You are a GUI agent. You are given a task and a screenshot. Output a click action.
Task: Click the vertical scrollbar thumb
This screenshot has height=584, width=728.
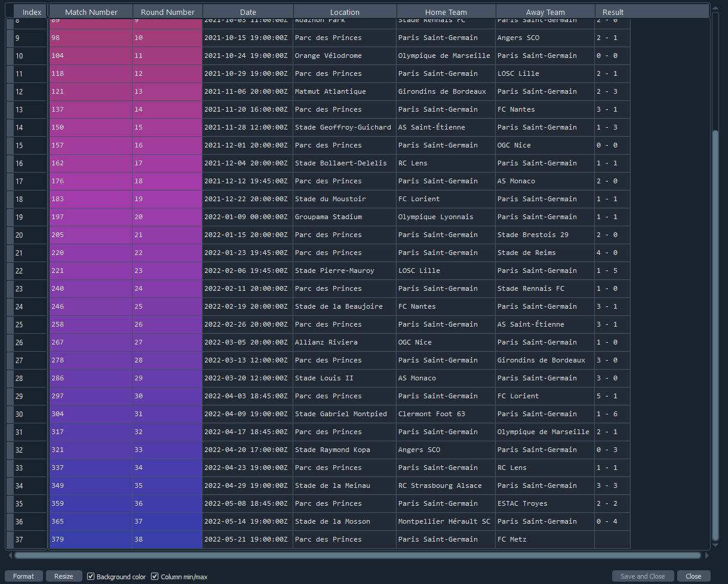[x=715, y=334]
